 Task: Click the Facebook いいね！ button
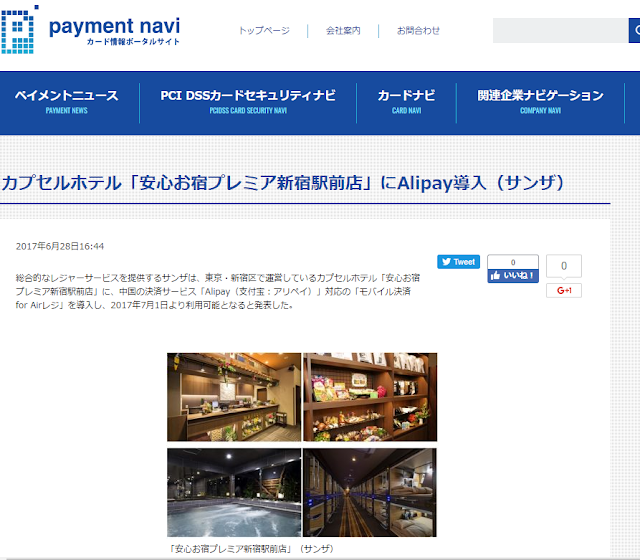point(513,276)
